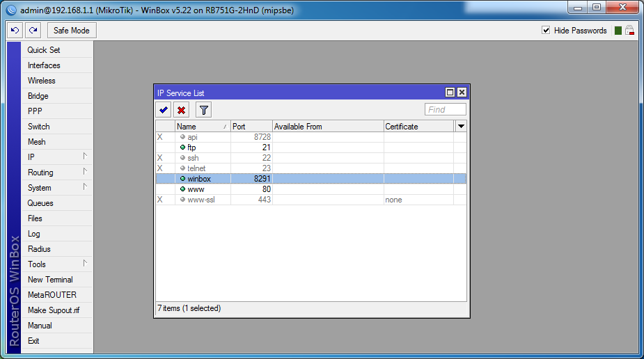Click the '7 items (1 selected)' status text

(x=189, y=308)
